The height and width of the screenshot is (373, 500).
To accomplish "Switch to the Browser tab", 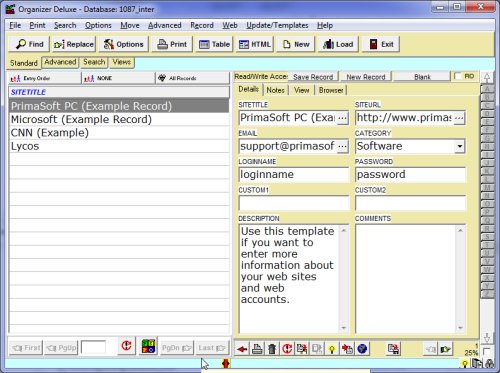I will tap(331, 90).
